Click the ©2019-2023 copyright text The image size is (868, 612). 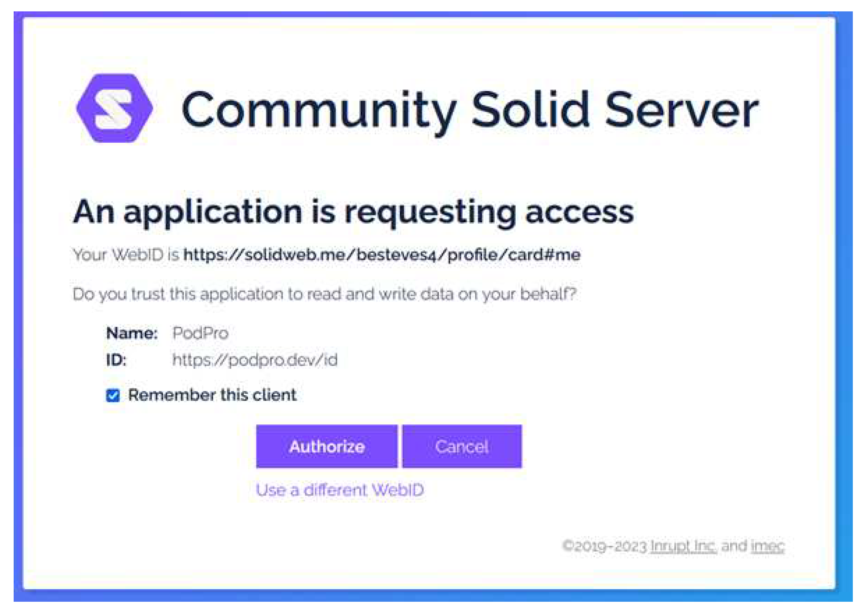click(x=604, y=546)
